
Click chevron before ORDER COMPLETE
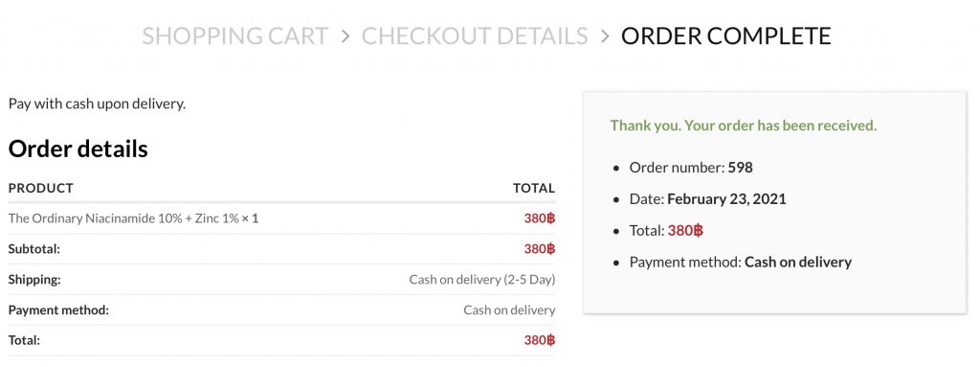point(605,36)
